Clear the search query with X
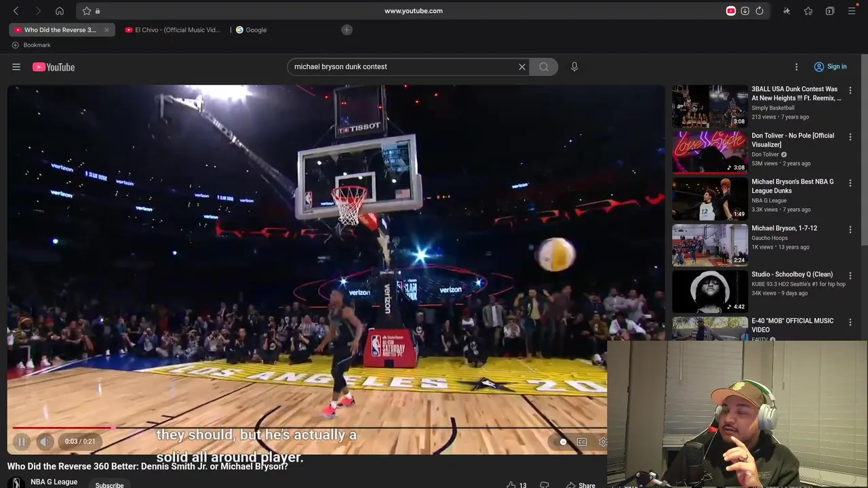Screen dimensions: 868x488 coord(522,66)
